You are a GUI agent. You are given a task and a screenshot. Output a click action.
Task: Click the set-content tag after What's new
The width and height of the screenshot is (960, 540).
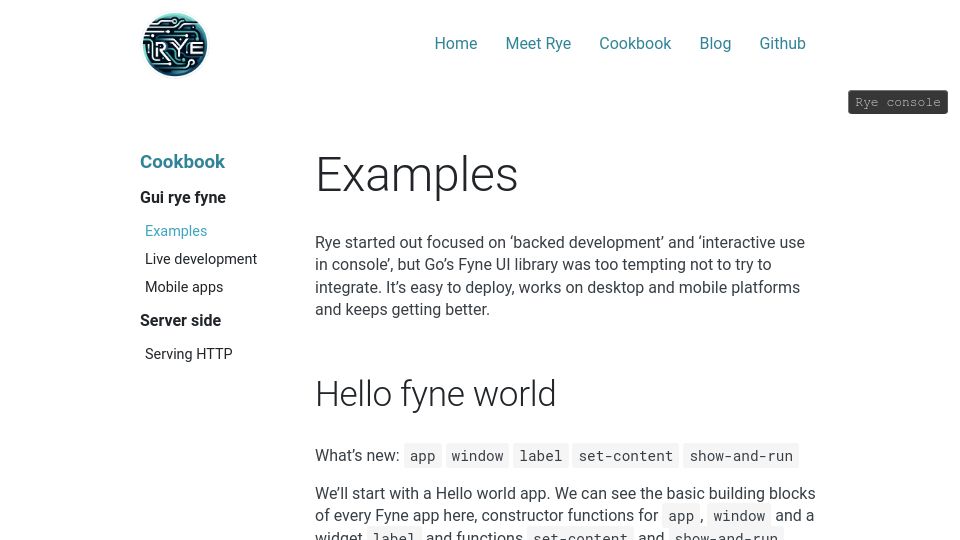point(626,456)
